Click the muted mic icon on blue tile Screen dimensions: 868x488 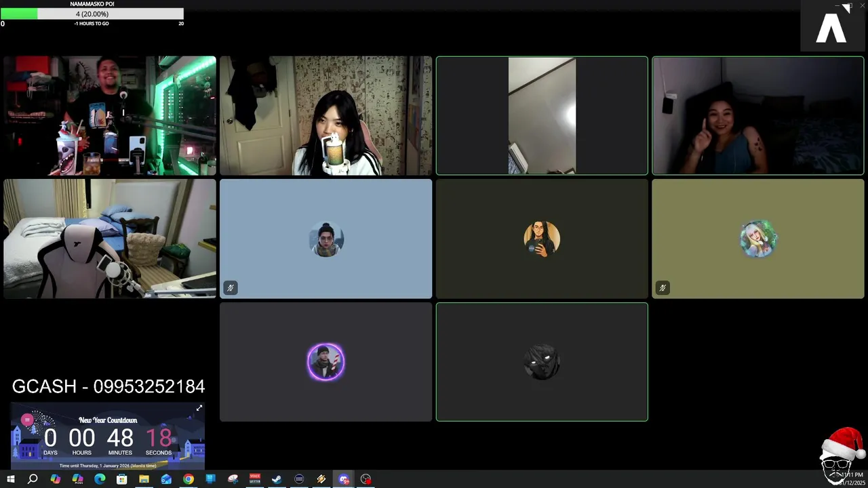(231, 288)
